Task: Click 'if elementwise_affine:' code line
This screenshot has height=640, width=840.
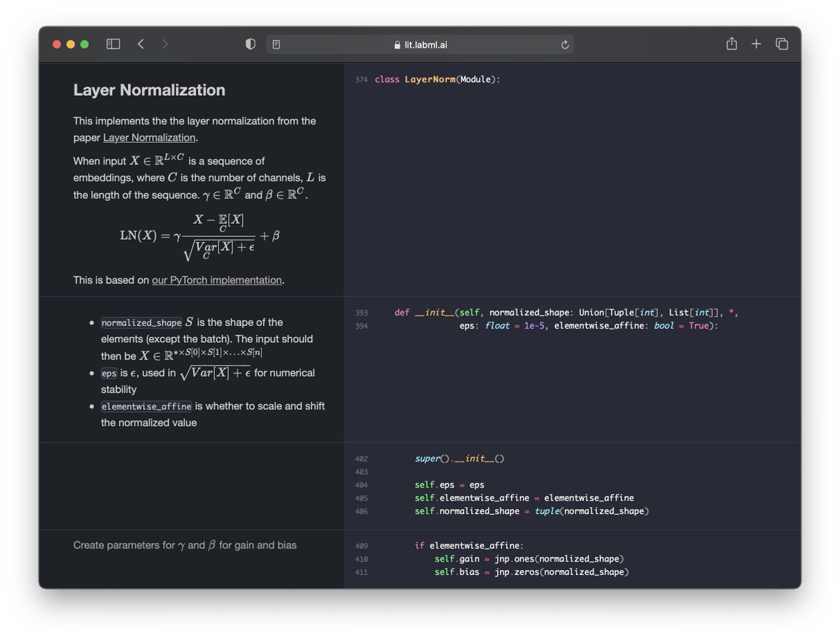Action: coord(469,546)
